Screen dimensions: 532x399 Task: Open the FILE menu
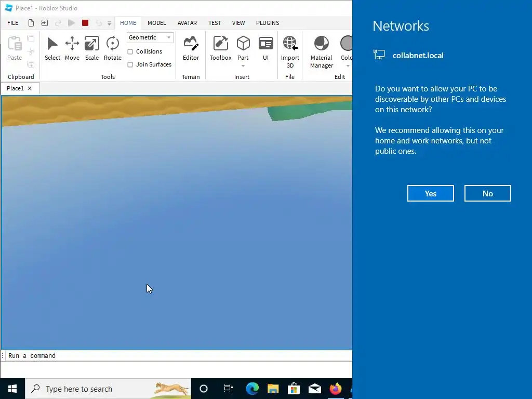(x=13, y=23)
